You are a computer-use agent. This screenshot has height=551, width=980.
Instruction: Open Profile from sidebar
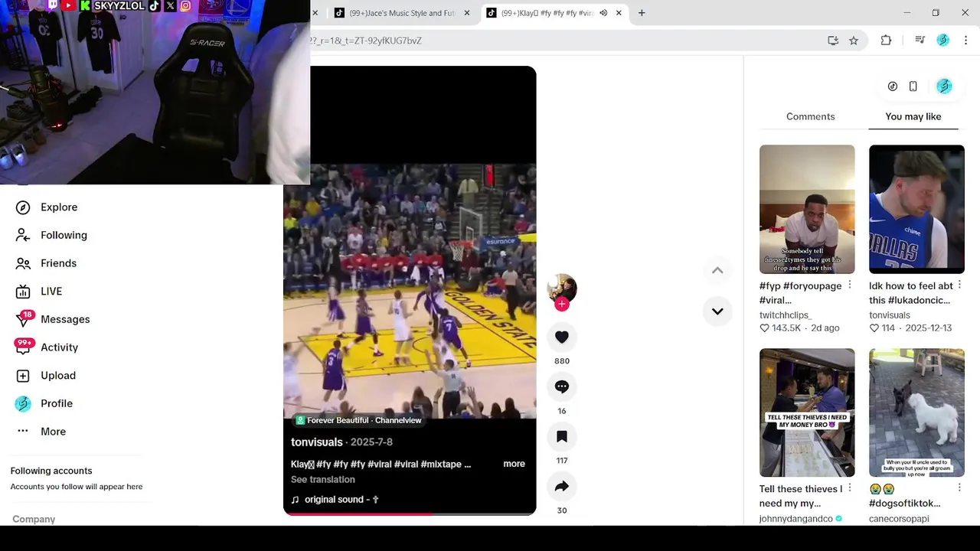[44, 403]
